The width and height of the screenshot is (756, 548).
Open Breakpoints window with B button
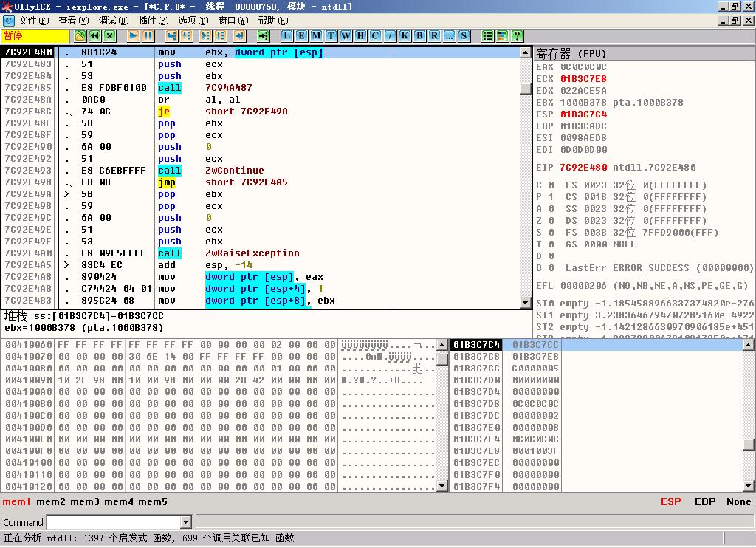tap(419, 35)
